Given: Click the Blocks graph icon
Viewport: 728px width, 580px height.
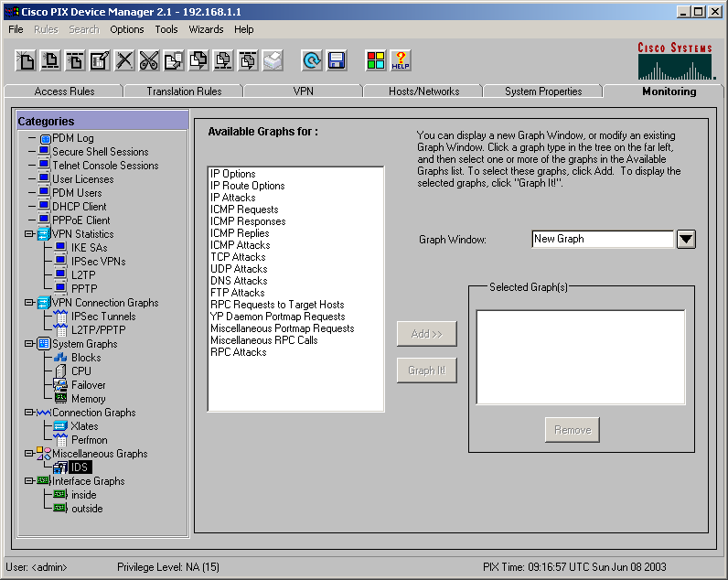Looking at the screenshot, I should pyautogui.click(x=60, y=358).
